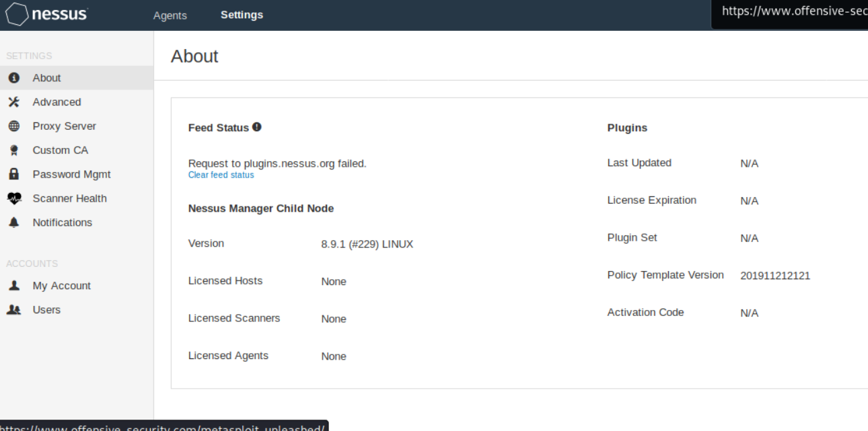Open the Agents tab
Screen dimensions: 868x431
(170, 15)
